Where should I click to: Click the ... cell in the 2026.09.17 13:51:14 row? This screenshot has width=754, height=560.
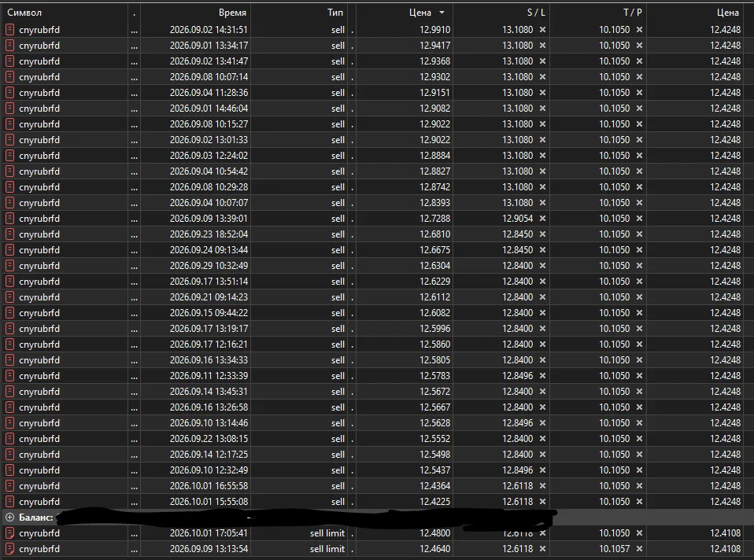coord(134,282)
